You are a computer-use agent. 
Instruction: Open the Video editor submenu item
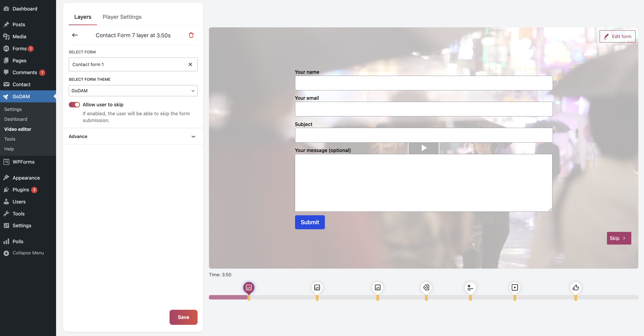18,129
